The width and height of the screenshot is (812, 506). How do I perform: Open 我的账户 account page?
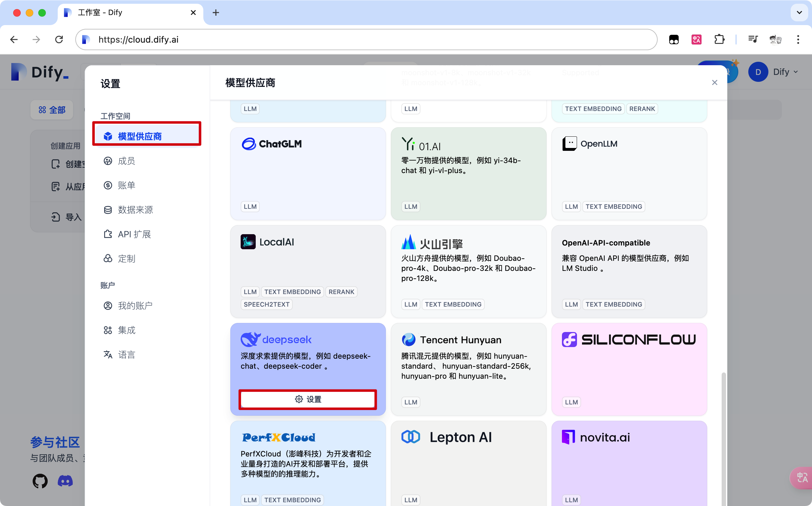pyautogui.click(x=135, y=306)
